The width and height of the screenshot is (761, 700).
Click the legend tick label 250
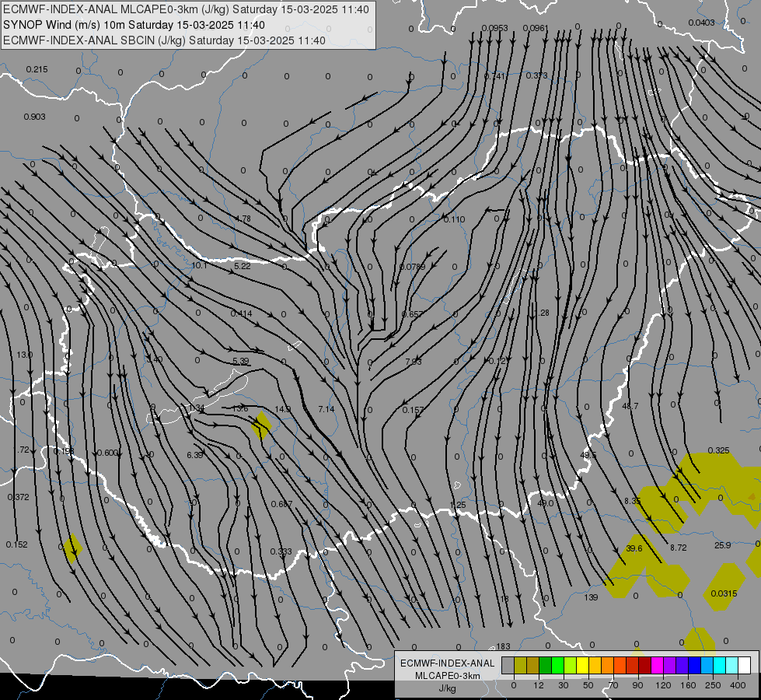click(713, 685)
